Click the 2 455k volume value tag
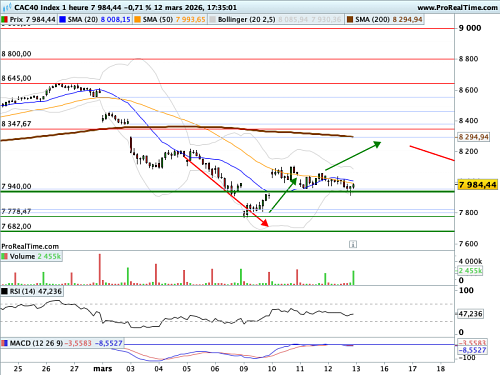Image resolution: width=500 pixels, height=375 pixels. click(470, 270)
